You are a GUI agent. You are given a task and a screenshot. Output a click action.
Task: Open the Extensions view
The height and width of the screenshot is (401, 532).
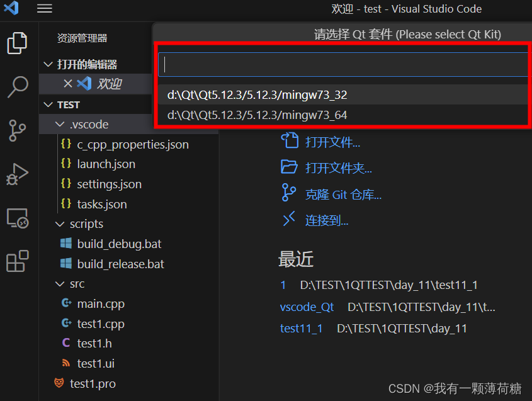pyautogui.click(x=17, y=261)
